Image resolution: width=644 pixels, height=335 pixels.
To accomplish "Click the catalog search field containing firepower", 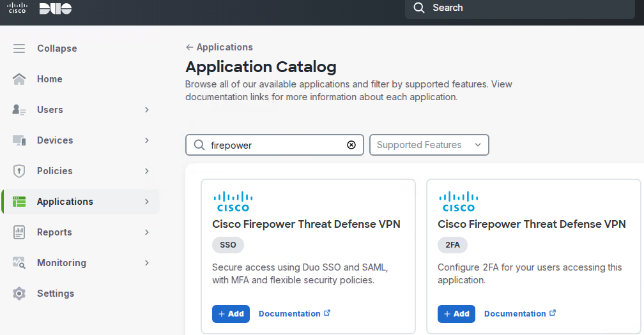I will pyautogui.click(x=274, y=145).
